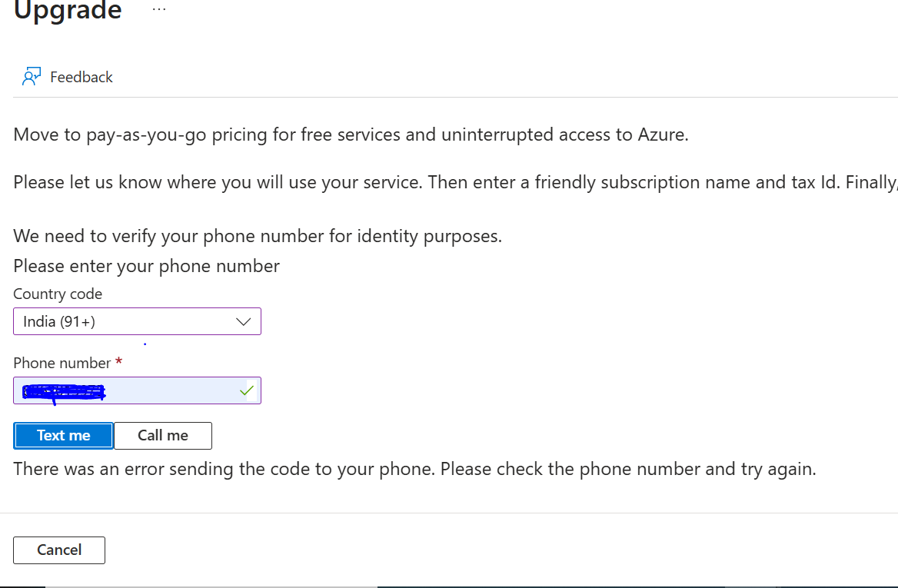The width and height of the screenshot is (898, 588).
Task: Click the Phone number label
Action: 62,363
